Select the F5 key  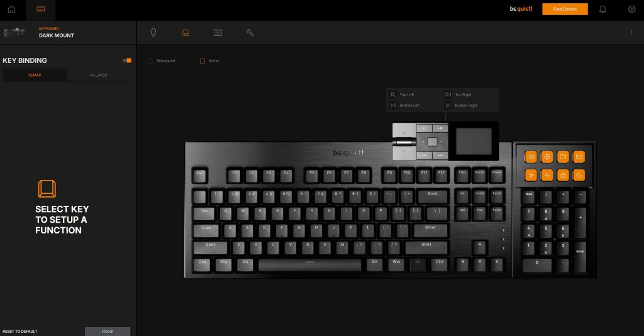(x=312, y=176)
